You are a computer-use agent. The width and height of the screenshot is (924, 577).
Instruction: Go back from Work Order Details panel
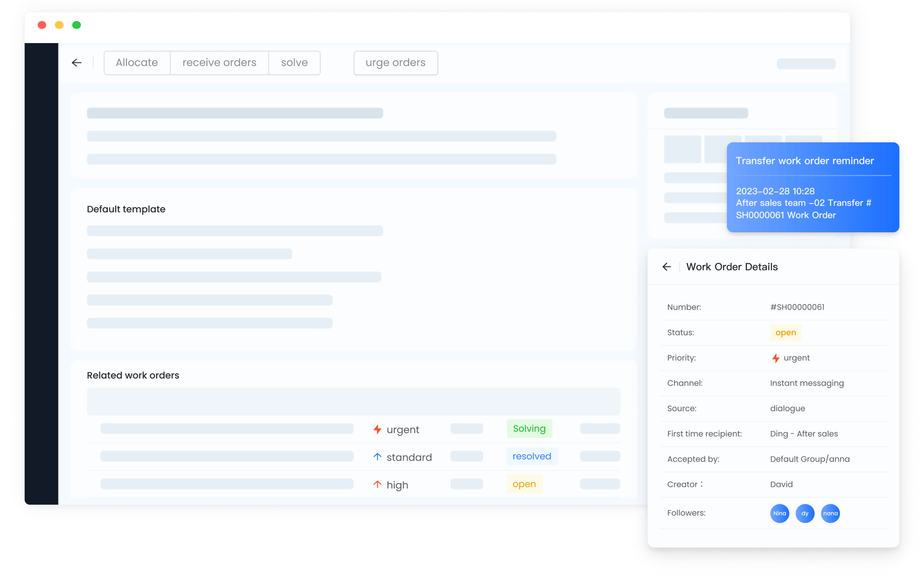666,267
